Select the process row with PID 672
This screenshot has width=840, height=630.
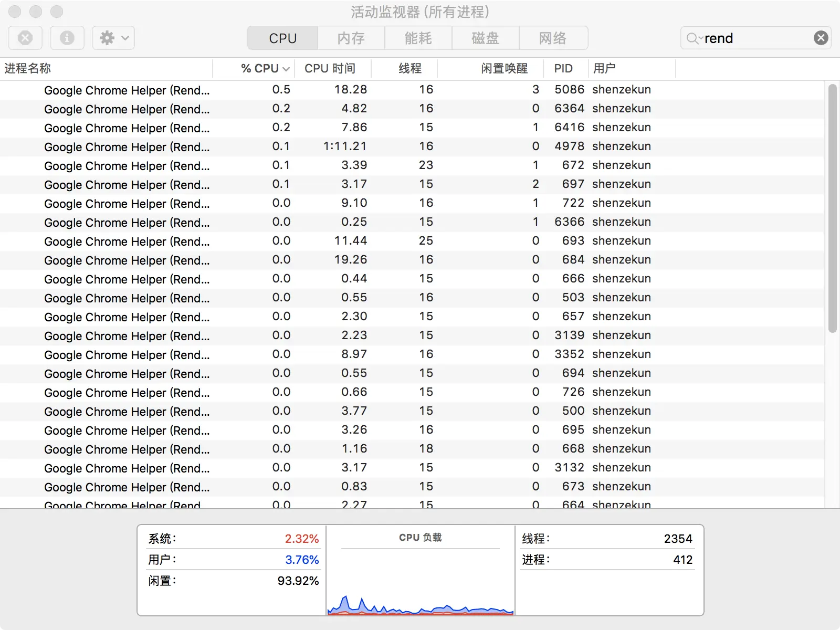(x=412, y=165)
